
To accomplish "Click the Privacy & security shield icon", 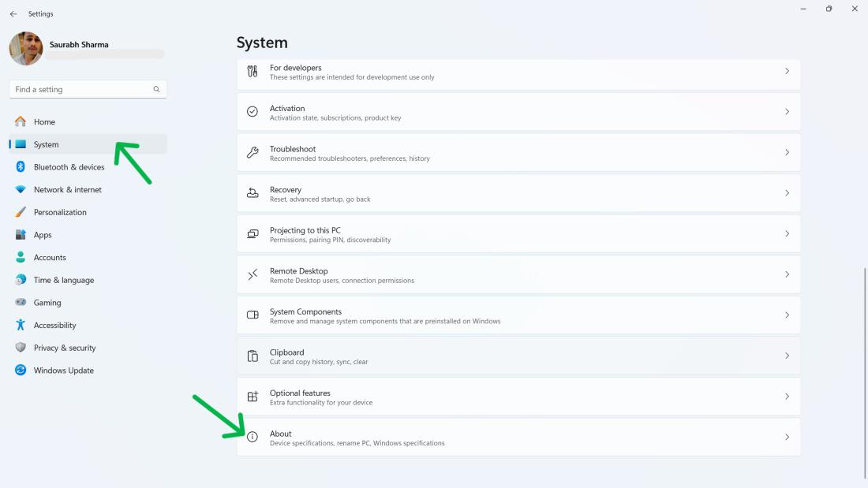I will (19, 347).
